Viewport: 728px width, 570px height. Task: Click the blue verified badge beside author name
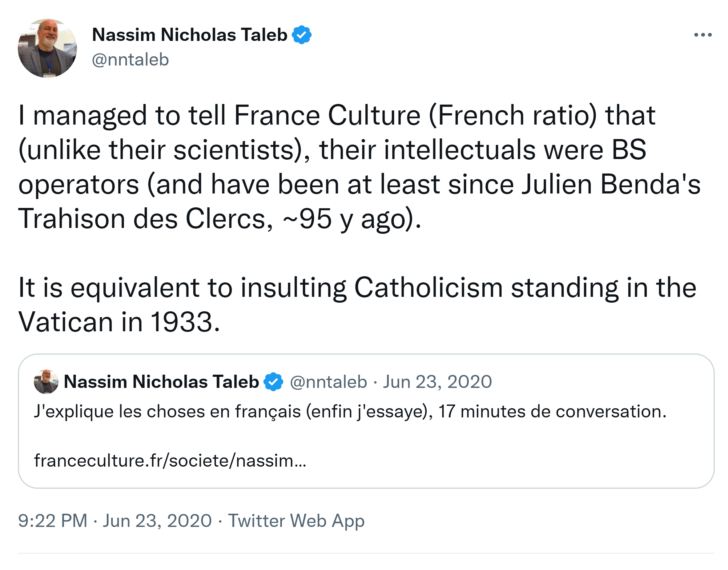pyautogui.click(x=301, y=35)
